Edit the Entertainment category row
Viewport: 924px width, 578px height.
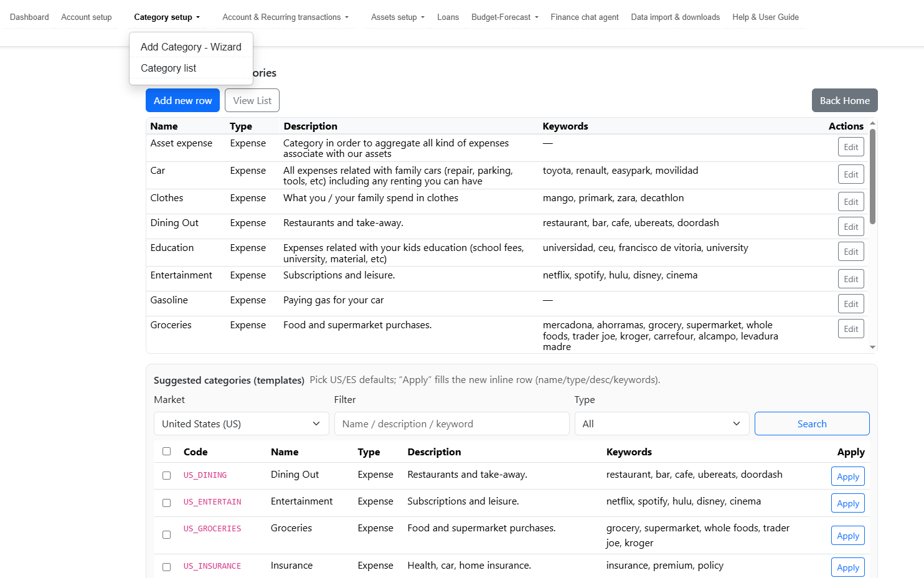pos(851,279)
